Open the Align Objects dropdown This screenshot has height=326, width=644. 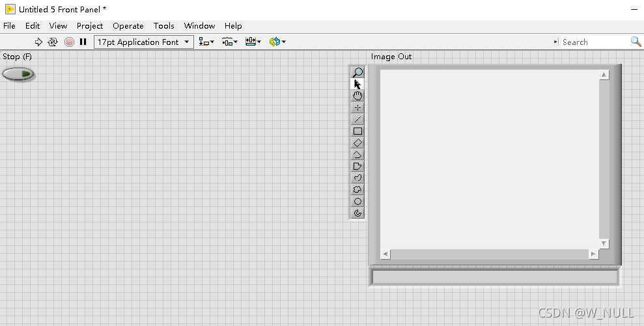pos(206,42)
